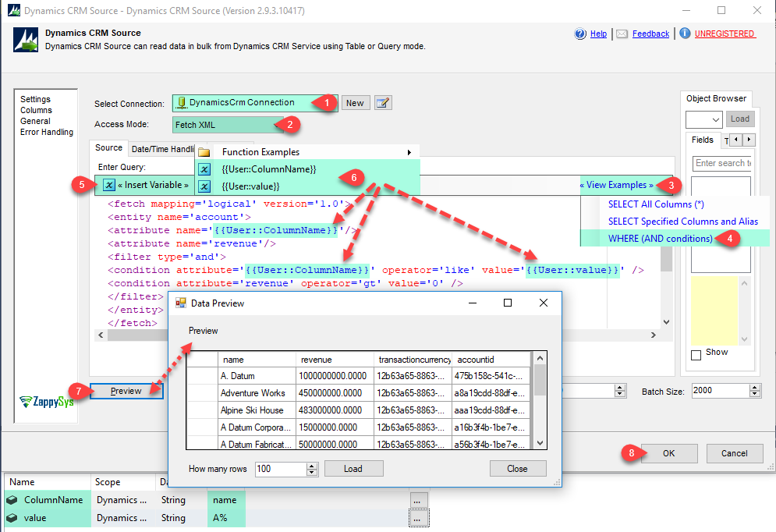Open the Access Mode Fetch XML dropdown
Viewport: 776px width, 532px height.
tap(228, 125)
